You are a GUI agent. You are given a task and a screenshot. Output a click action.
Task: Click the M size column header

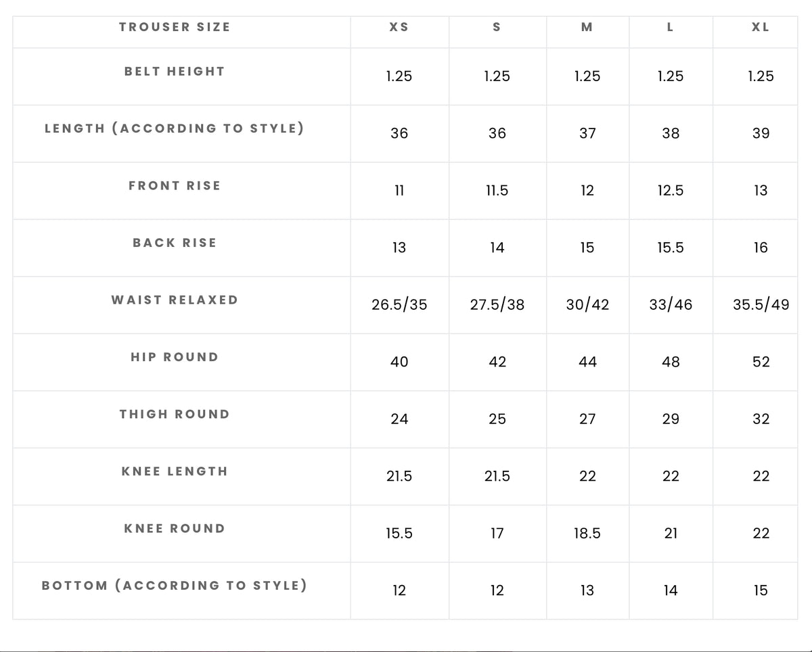point(587,27)
